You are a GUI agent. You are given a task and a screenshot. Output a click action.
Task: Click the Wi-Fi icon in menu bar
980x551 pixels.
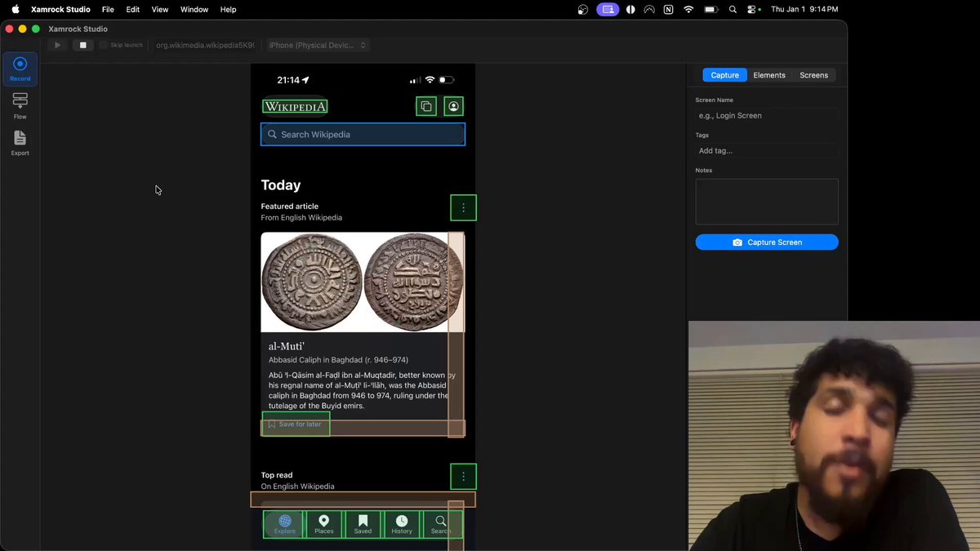tap(688, 9)
